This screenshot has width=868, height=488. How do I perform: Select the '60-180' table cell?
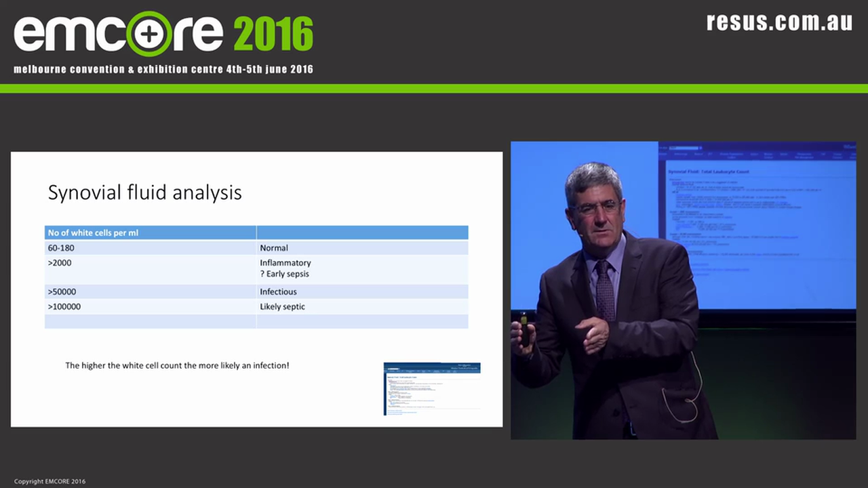click(x=61, y=248)
